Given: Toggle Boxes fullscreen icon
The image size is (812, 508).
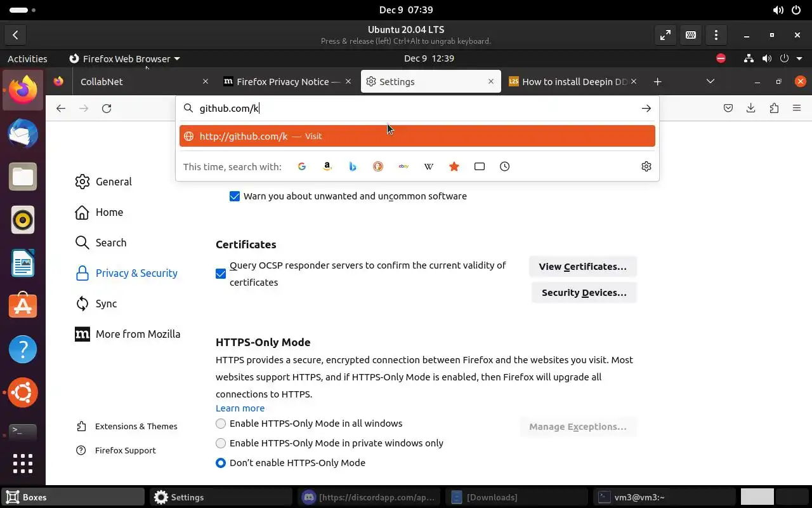Looking at the screenshot, I should (x=665, y=36).
